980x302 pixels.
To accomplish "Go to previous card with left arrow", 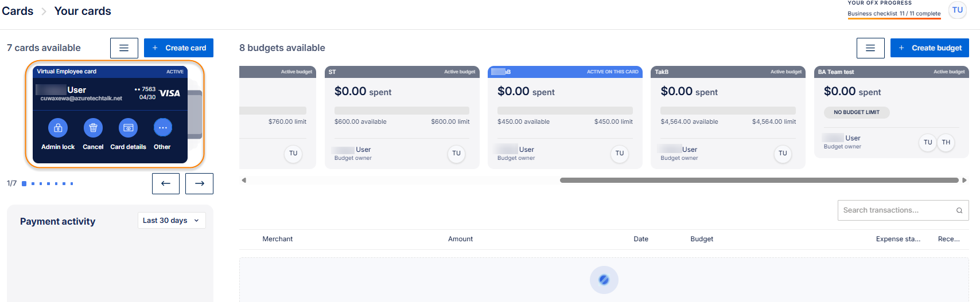I will [166, 183].
